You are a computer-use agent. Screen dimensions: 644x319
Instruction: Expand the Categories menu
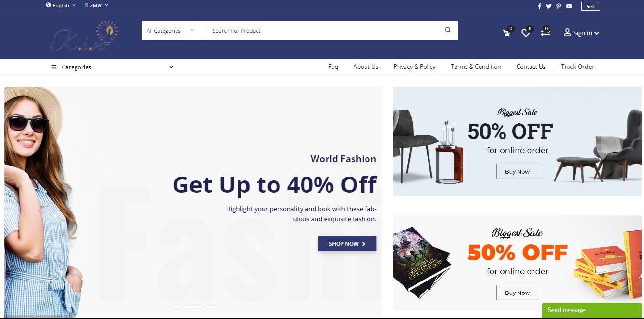tap(112, 67)
